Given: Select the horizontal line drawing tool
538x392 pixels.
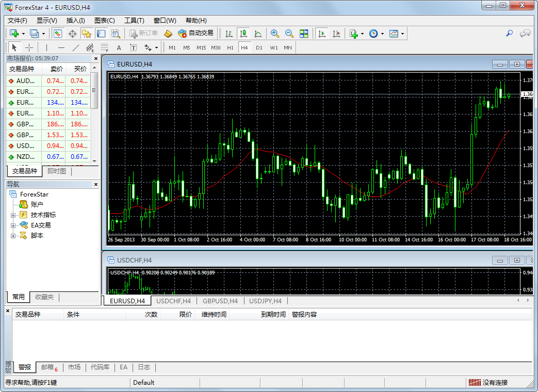Looking at the screenshot, I should (62, 47).
